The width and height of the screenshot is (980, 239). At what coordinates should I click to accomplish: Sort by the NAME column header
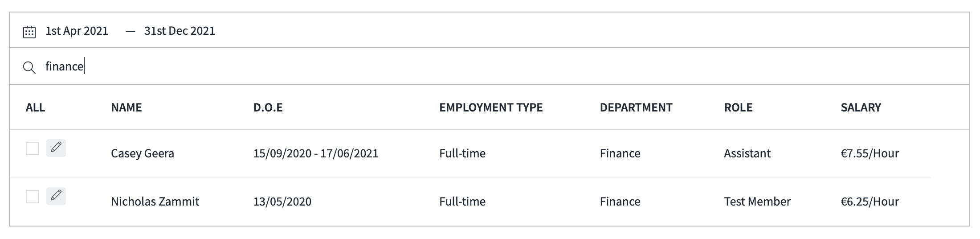[127, 107]
